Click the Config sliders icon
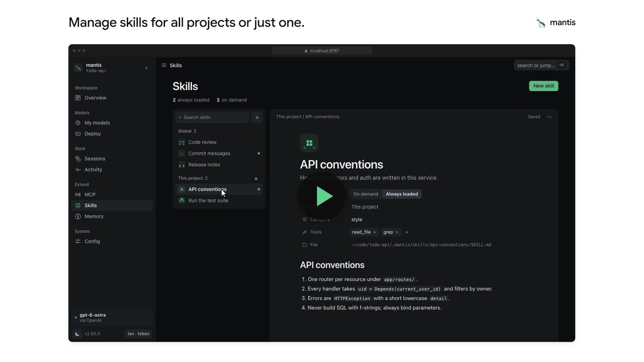Screen dimensions: 644x362 pyautogui.click(x=78, y=241)
